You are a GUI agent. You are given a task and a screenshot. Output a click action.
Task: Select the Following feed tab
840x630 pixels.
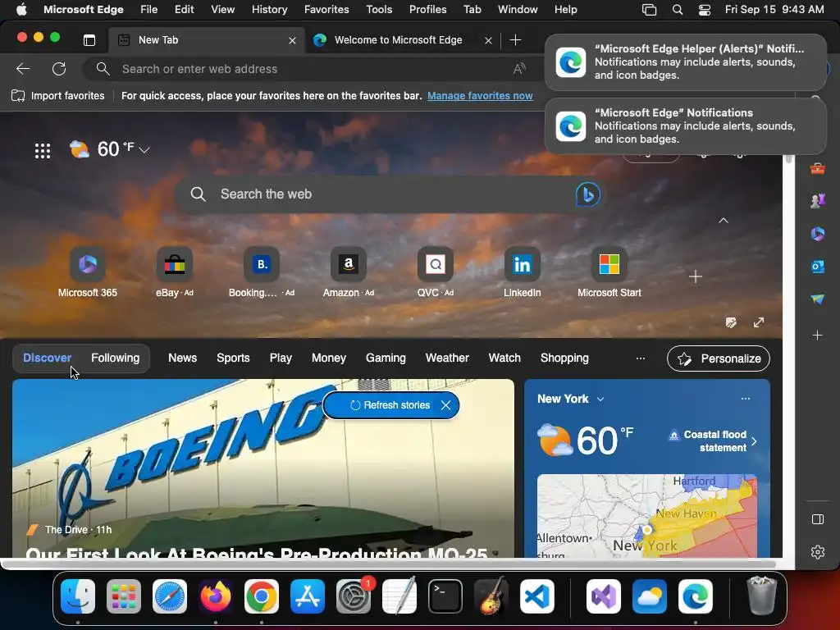[115, 358]
